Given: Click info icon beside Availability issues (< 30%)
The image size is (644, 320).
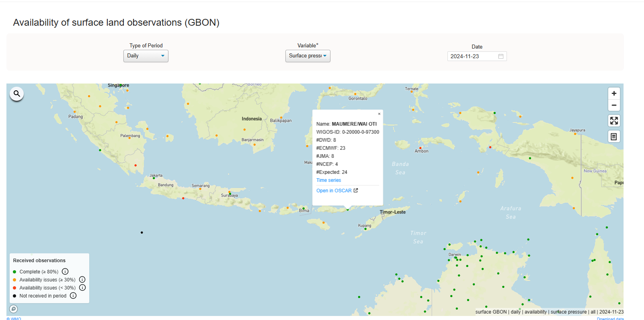Looking at the screenshot, I should pos(82,287).
